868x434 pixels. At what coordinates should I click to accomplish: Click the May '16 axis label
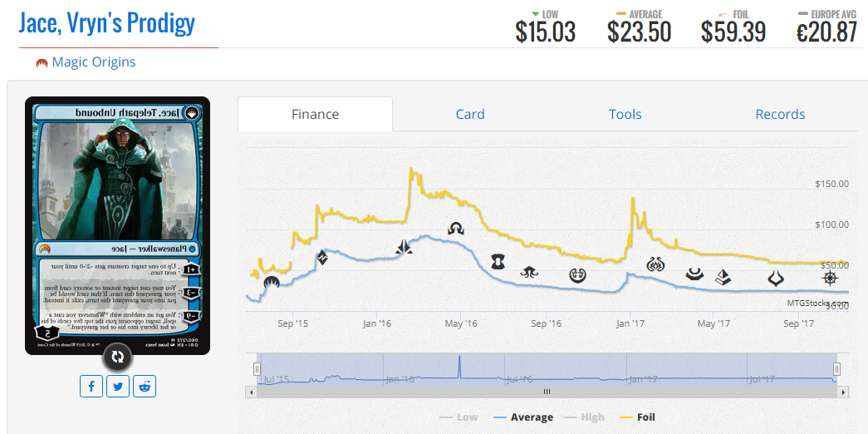click(x=460, y=323)
